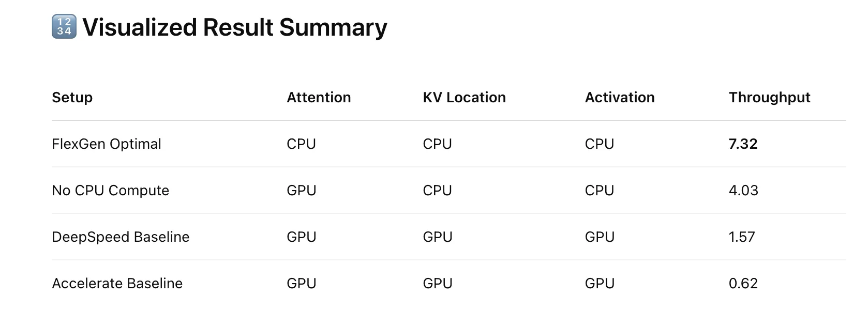Select the Setup column header
Screen dimensions: 868x311
click(x=72, y=97)
